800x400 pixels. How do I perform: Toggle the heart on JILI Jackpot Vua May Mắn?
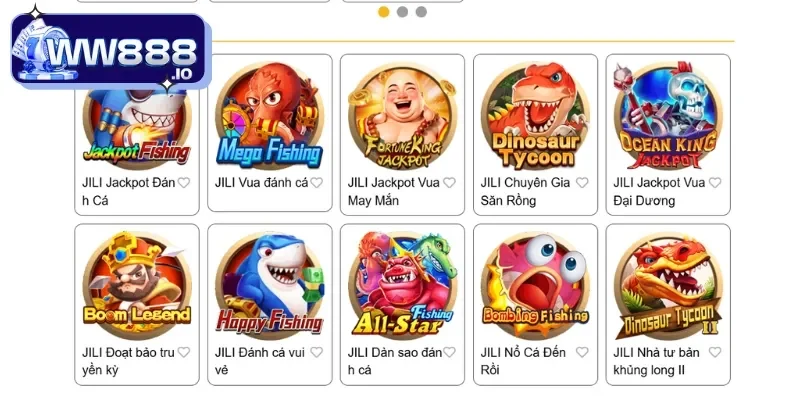pos(449,183)
